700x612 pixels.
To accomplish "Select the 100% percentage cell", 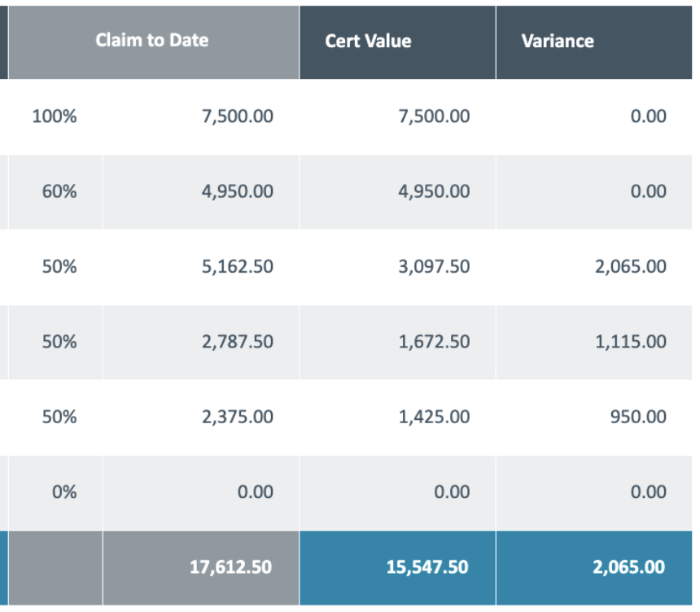I will (55, 116).
